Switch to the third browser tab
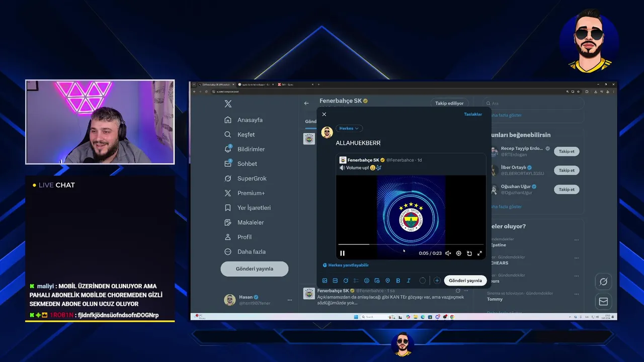This screenshot has height=362, width=644. coord(295,84)
